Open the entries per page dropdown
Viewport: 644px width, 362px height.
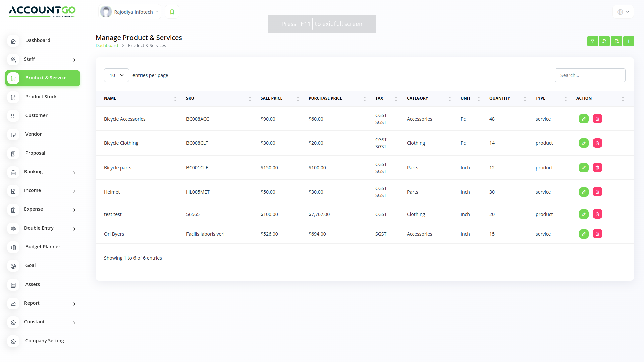click(116, 75)
